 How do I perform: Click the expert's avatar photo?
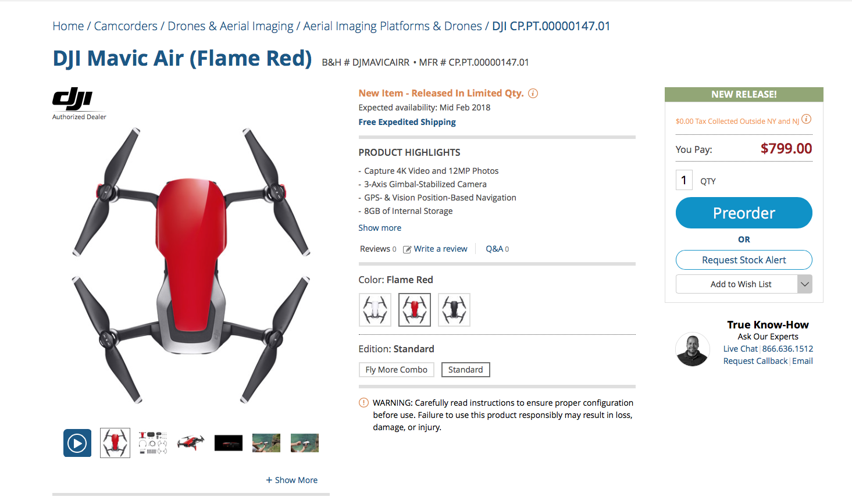coord(692,349)
